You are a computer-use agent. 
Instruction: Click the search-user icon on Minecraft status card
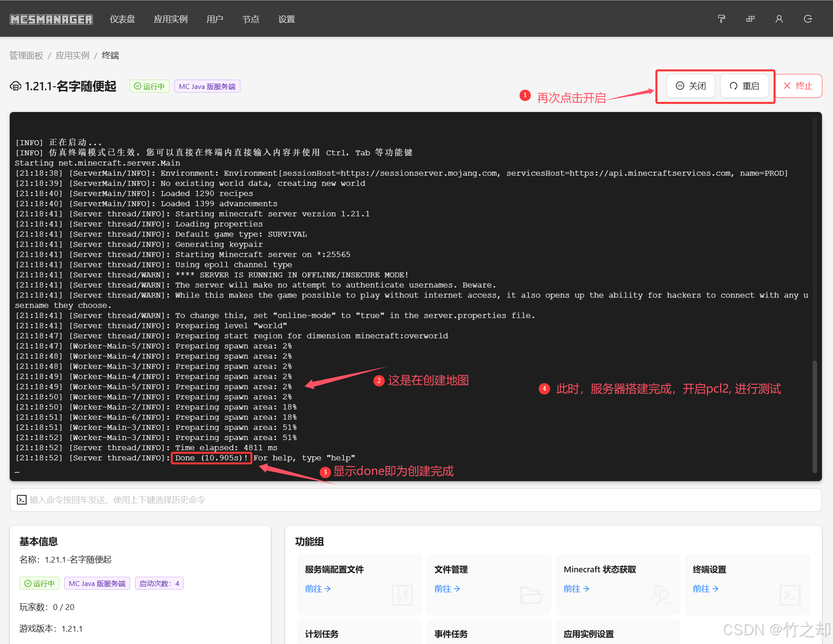[660, 595]
